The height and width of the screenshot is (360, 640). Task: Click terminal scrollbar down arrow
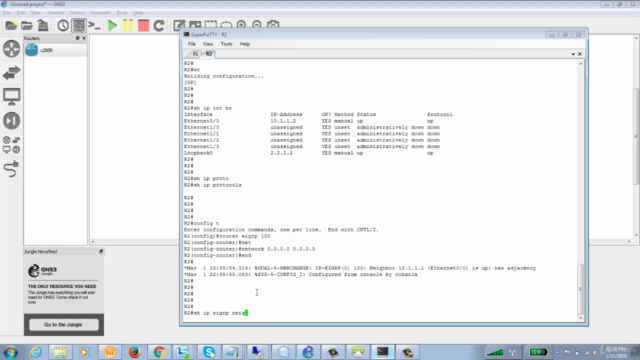pyautogui.click(x=580, y=318)
